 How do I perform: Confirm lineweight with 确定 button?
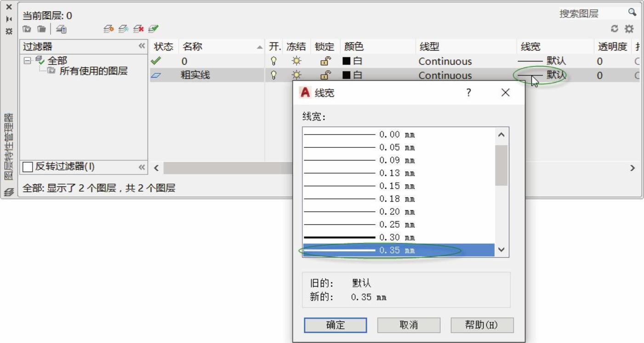335,325
